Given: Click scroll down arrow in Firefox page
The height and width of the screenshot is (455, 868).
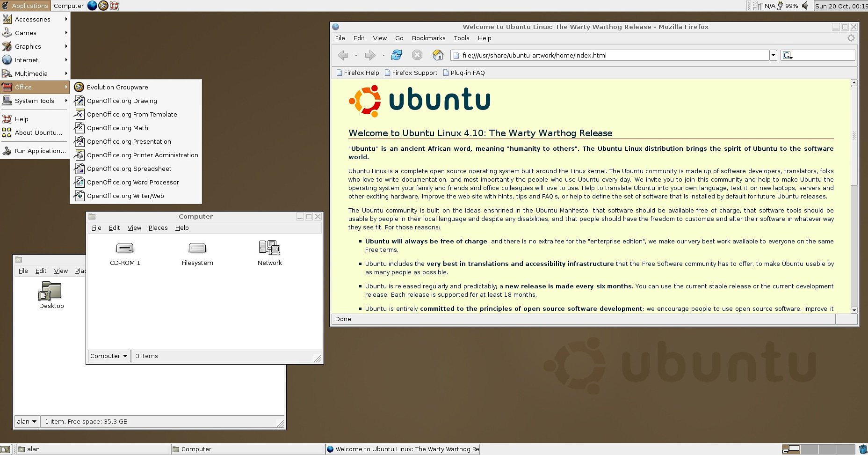Looking at the screenshot, I should coord(854,310).
